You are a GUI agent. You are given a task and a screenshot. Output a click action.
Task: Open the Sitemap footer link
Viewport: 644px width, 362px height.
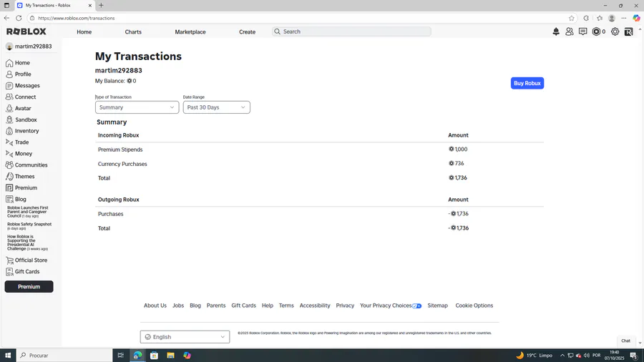437,305
